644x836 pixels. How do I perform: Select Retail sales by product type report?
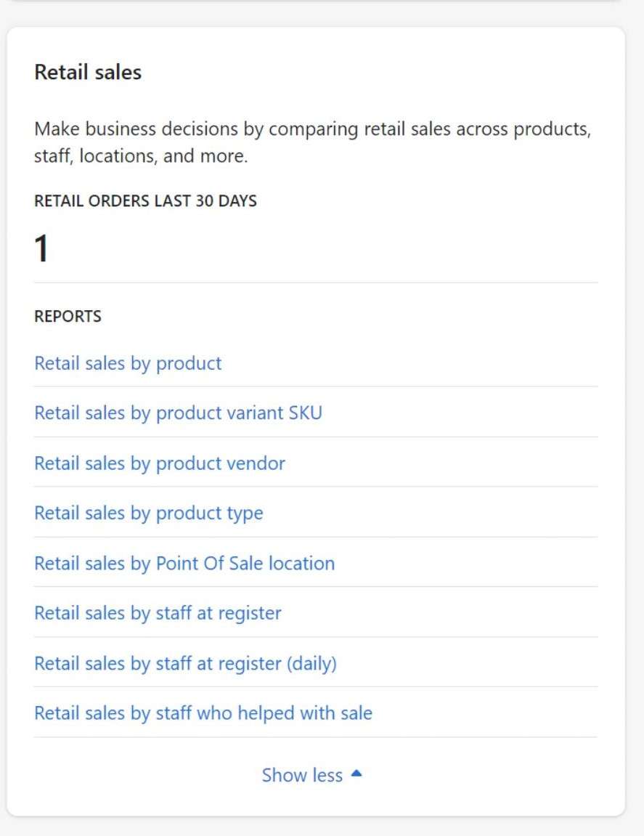point(149,513)
